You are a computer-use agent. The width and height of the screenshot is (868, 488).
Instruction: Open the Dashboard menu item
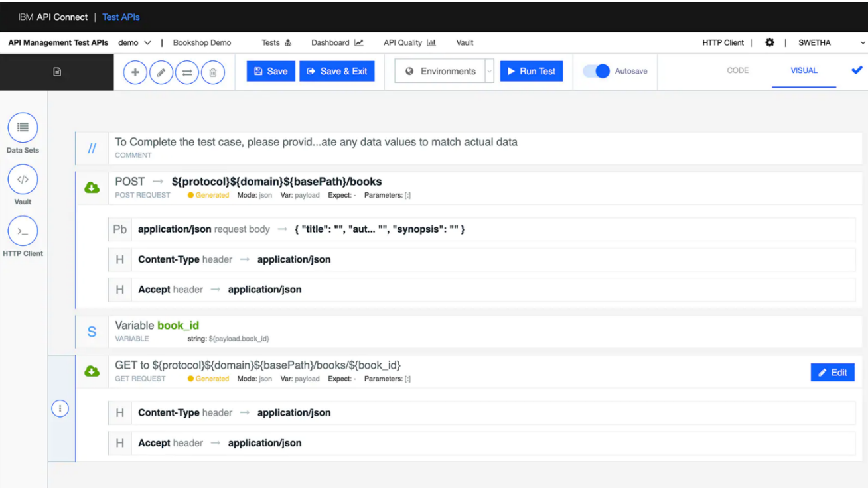click(337, 42)
